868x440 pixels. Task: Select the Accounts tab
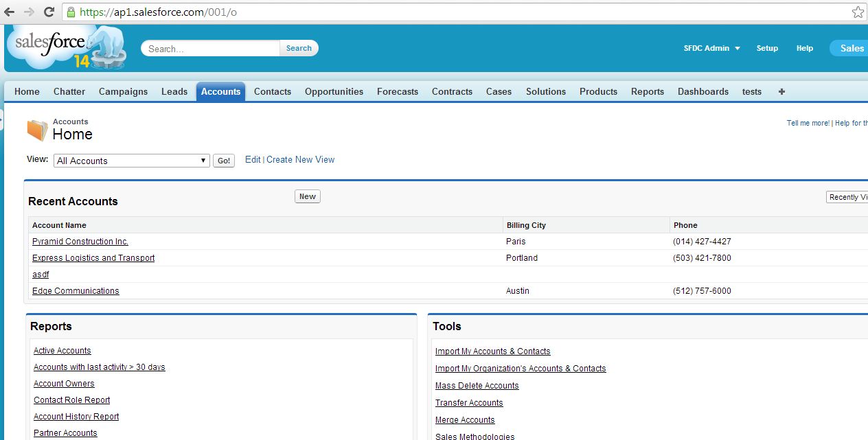pos(220,91)
